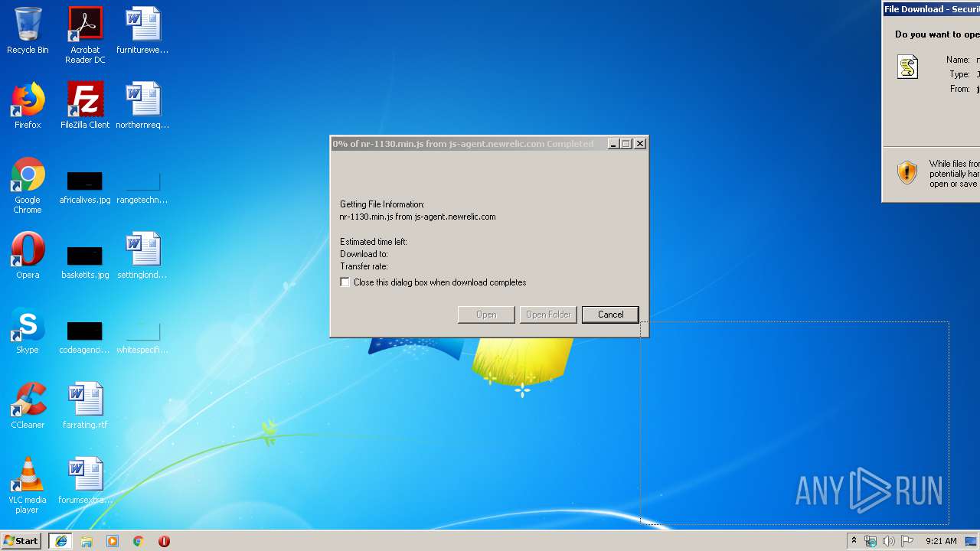Select the FileZilla Client shortcut
The height and width of the screenshot is (551, 980).
click(x=85, y=106)
